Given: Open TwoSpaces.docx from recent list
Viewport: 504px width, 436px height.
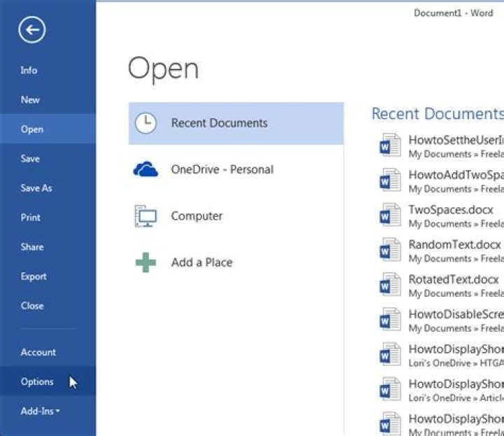Looking at the screenshot, I should [x=438, y=216].
